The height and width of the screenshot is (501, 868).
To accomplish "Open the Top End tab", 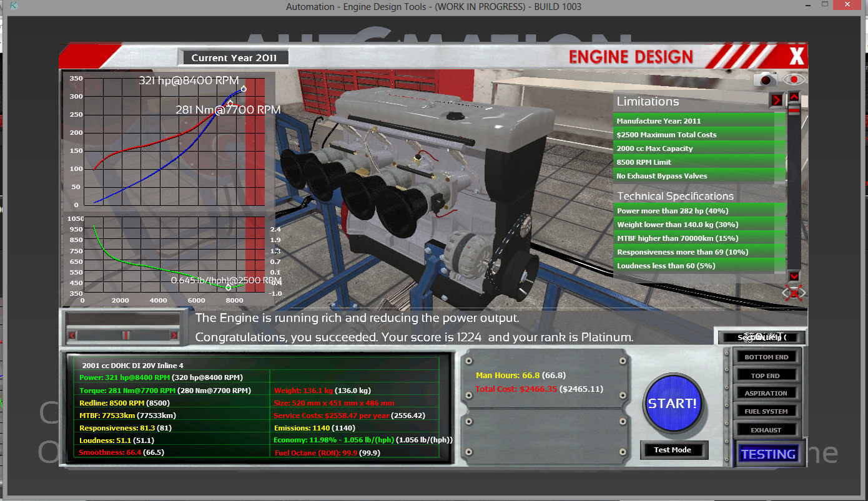I will click(766, 376).
